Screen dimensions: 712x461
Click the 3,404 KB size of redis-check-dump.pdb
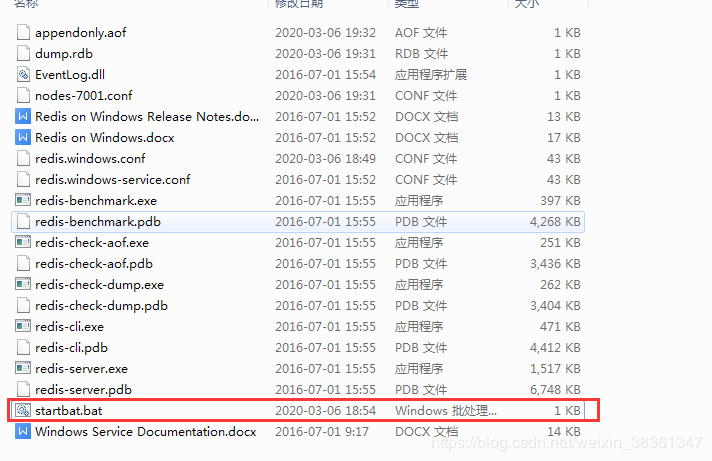click(555, 306)
